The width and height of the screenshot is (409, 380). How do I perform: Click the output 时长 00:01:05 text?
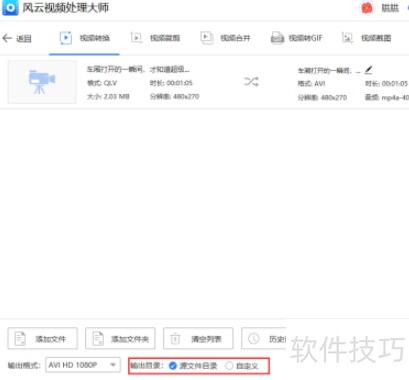(386, 84)
